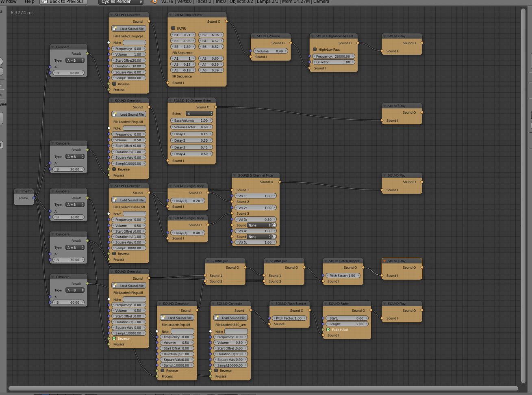Click the Q Factor 1.00 field
This screenshot has width=532, height=395.
point(334,62)
